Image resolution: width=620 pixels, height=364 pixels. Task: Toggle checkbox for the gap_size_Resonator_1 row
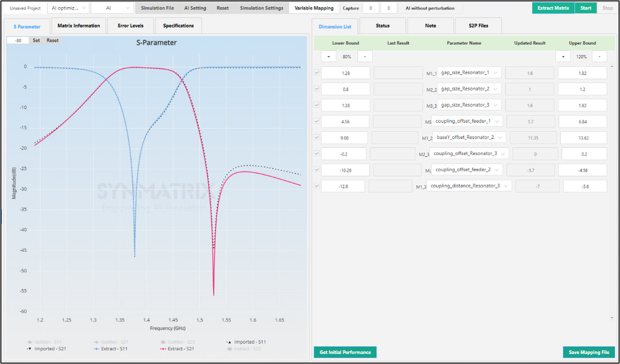(317, 73)
